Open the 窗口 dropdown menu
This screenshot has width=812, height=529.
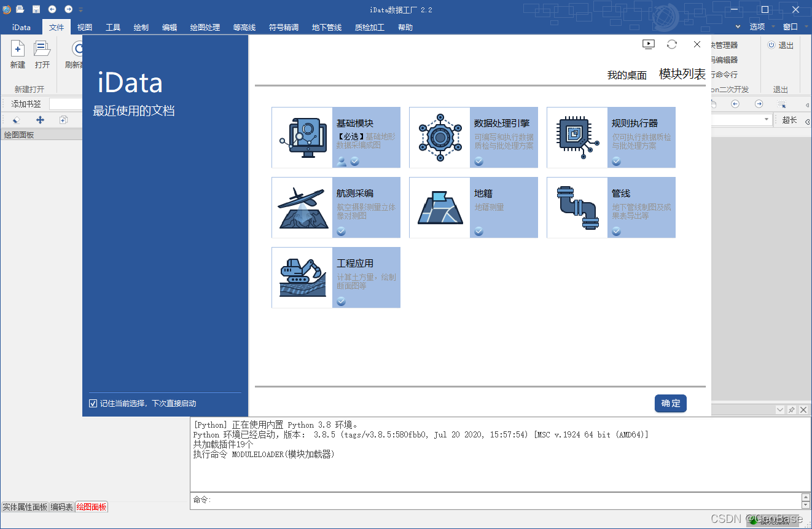pos(794,27)
